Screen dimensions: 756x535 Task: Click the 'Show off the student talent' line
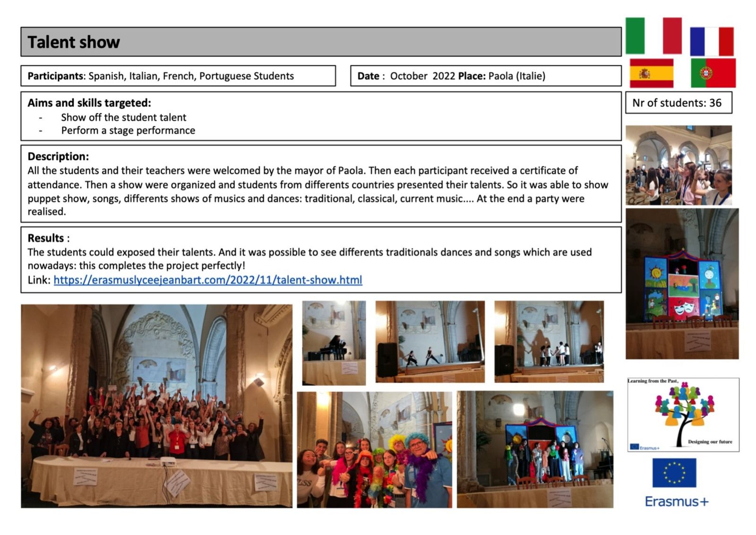point(123,117)
